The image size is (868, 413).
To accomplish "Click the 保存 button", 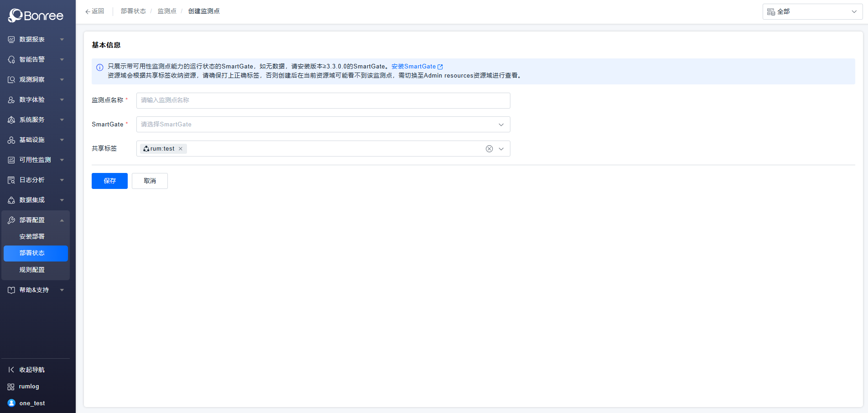I will [109, 181].
